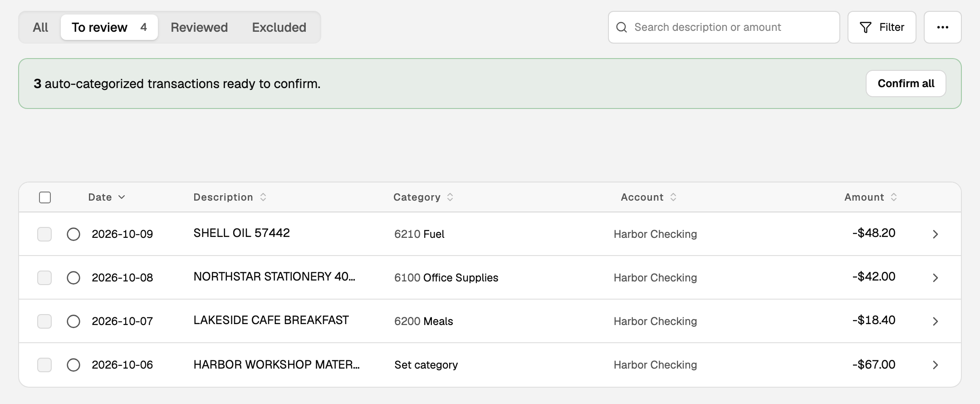Image resolution: width=980 pixels, height=404 pixels.
Task: Click date 2026-10-08
Action: [122, 278]
